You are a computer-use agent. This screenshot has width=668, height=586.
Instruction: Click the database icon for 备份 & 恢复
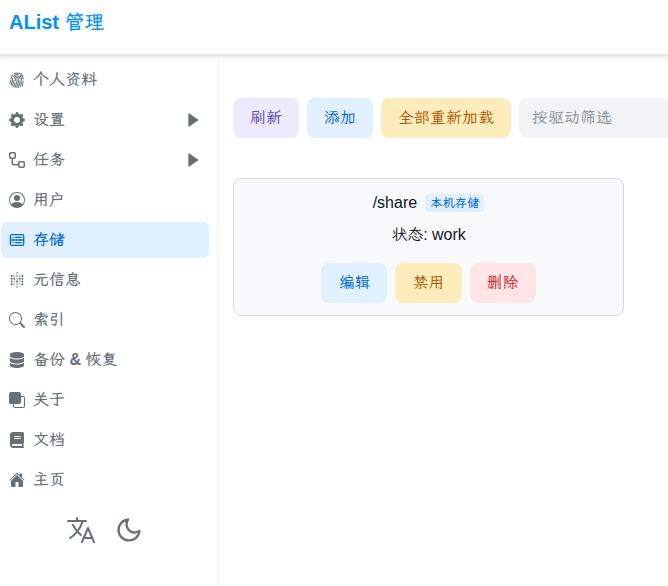pyautogui.click(x=17, y=360)
